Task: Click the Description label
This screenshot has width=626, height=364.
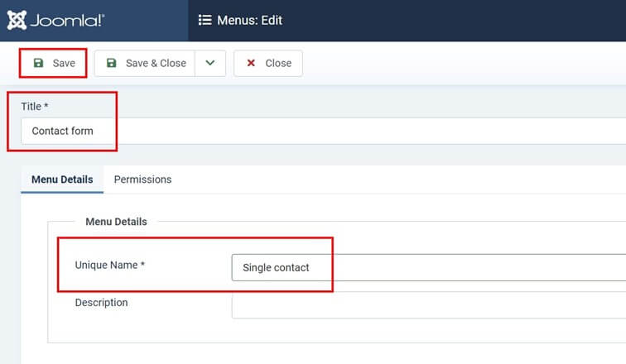Action: (101, 303)
